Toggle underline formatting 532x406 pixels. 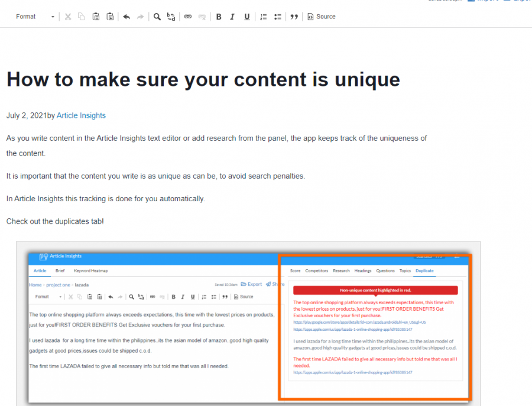(246, 17)
